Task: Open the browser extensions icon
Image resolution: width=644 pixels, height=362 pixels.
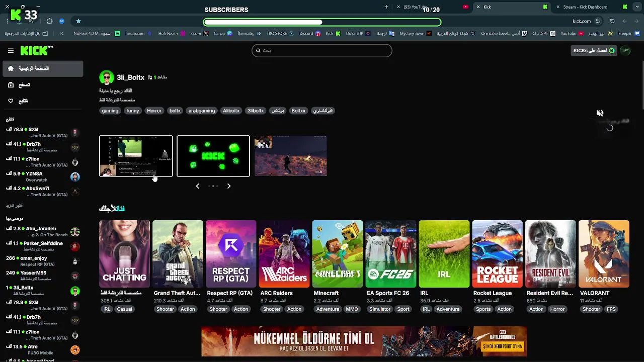Action: pos(50,21)
